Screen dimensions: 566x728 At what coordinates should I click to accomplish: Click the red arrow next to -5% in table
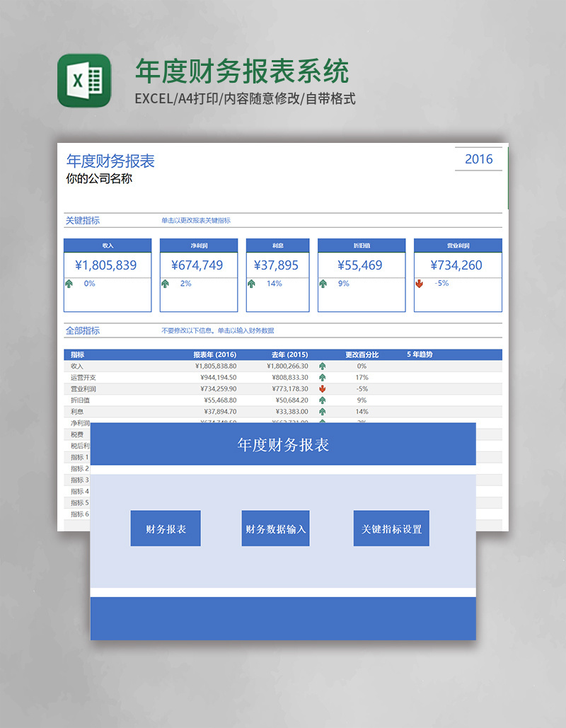(x=322, y=388)
